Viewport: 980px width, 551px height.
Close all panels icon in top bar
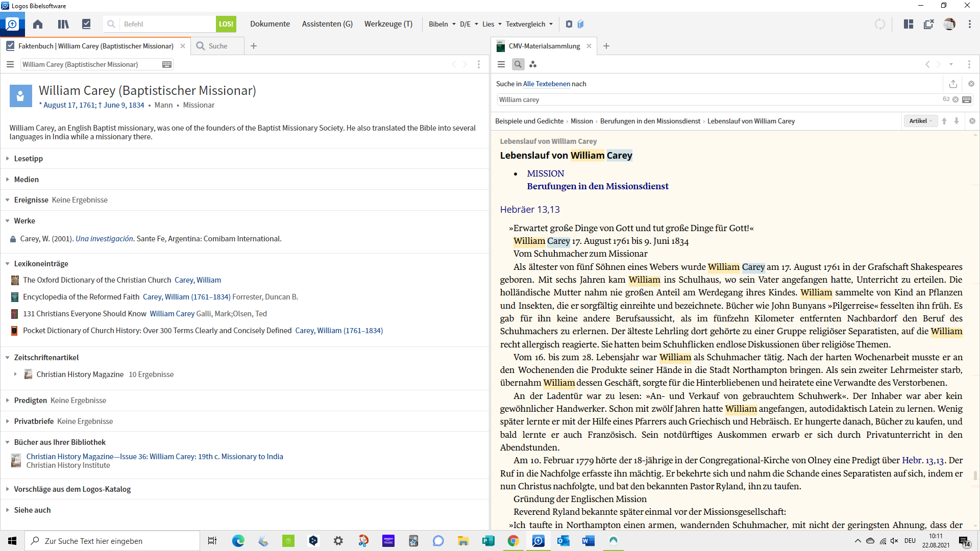(929, 24)
